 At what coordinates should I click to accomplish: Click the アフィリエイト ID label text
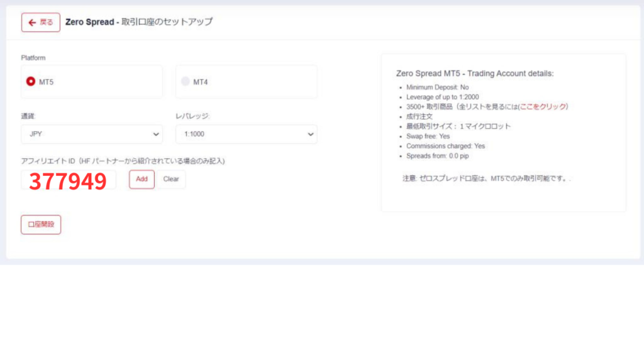point(123,161)
